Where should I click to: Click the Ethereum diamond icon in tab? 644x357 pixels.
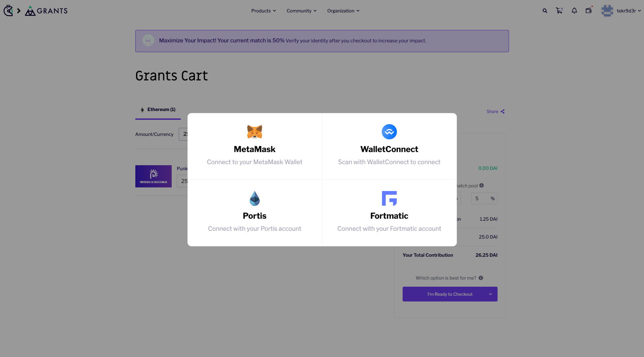click(x=142, y=110)
